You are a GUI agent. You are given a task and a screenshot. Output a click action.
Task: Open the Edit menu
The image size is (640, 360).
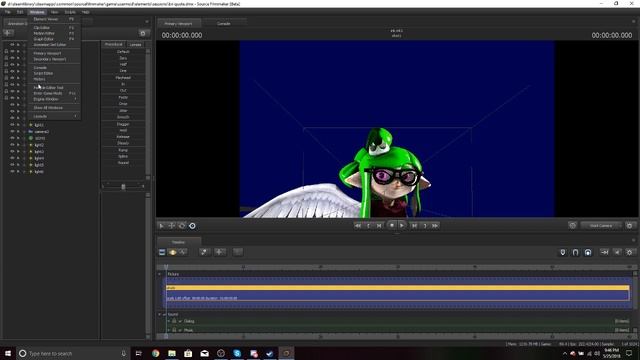(x=20, y=12)
